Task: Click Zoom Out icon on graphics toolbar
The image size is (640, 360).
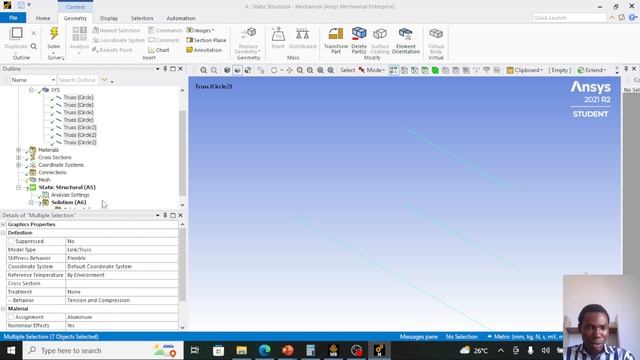Action: 214,70
